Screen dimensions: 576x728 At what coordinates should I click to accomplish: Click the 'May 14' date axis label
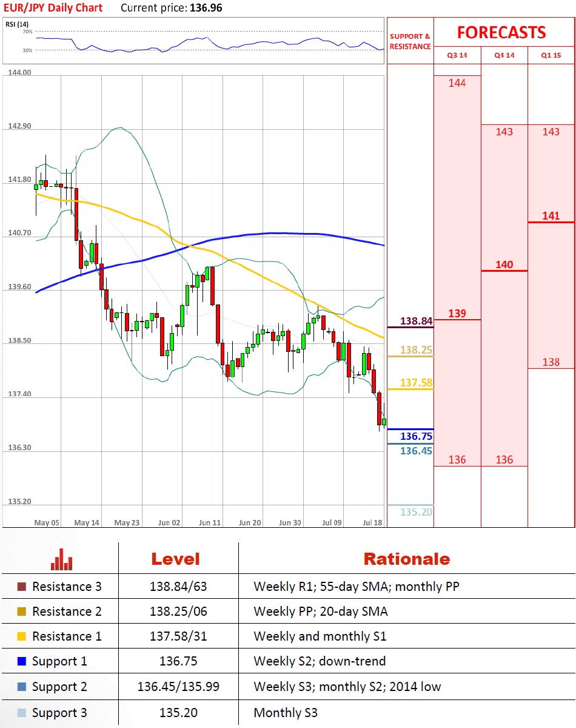pos(87,522)
